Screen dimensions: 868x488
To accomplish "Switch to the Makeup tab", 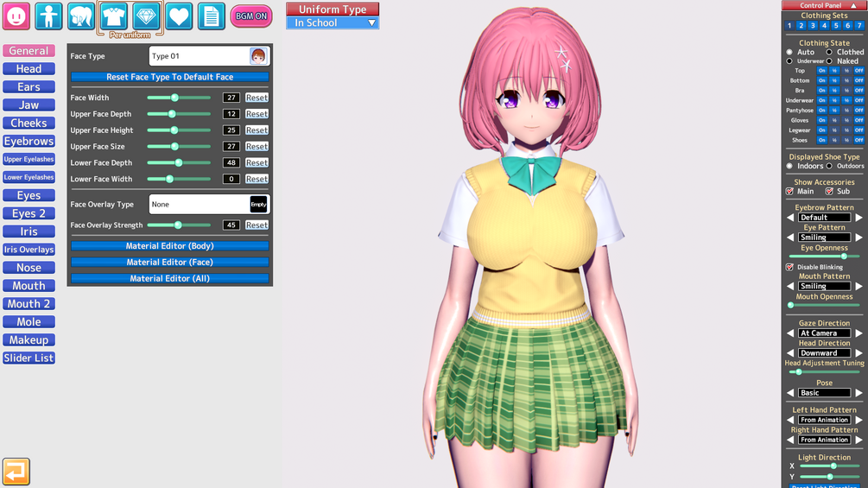I will pos(29,339).
